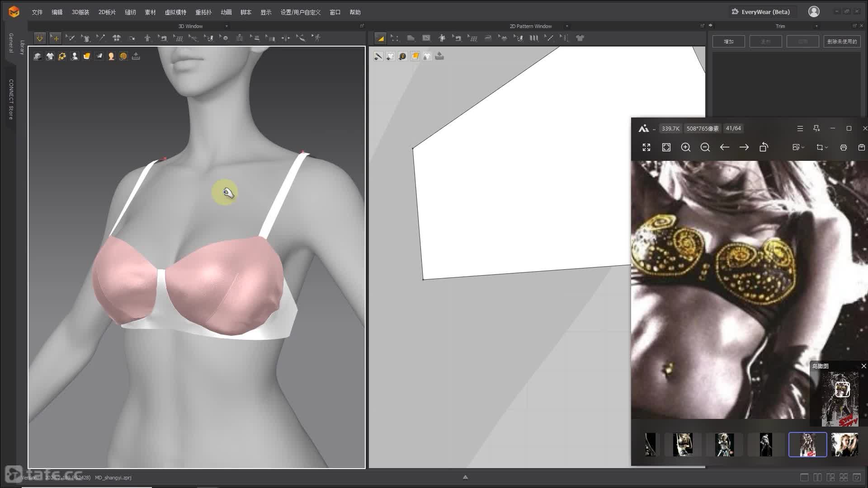Expand the 2D Pattern Window title dropdown
The image size is (868, 488).
coord(567,26)
